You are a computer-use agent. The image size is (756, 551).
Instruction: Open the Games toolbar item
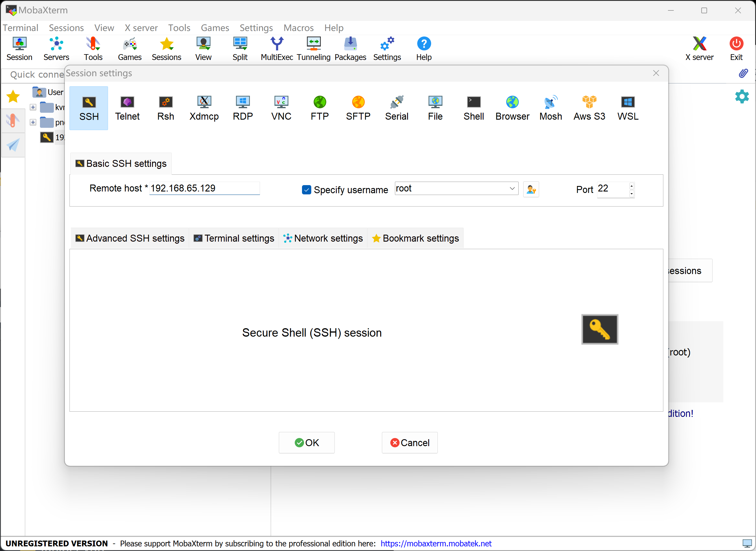tap(130, 49)
